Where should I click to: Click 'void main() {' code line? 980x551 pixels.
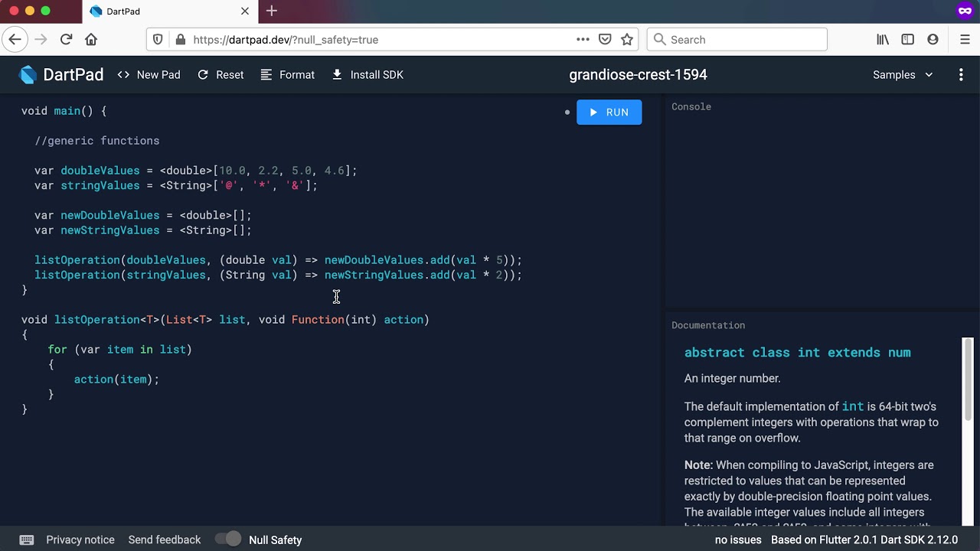pos(64,111)
